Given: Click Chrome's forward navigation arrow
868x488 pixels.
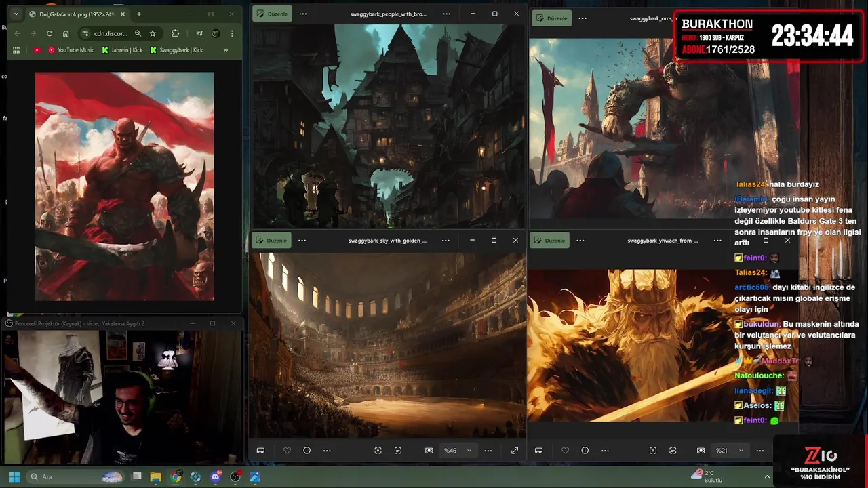Looking at the screenshot, I should 33,33.
